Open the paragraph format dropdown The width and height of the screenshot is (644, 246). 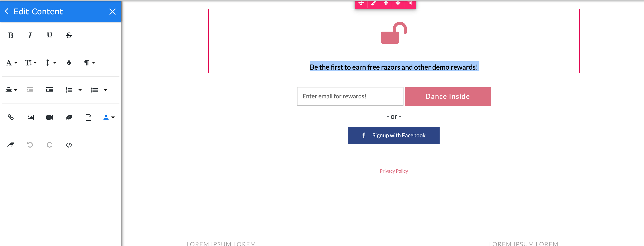pyautogui.click(x=90, y=63)
